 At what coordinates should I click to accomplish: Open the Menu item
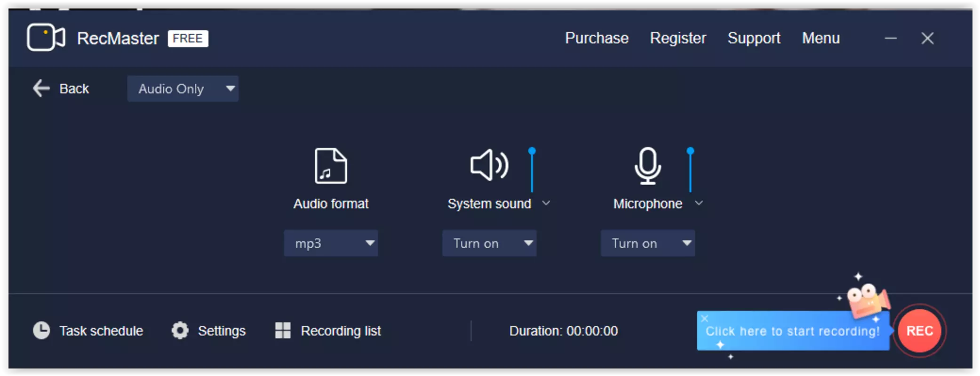coord(821,38)
